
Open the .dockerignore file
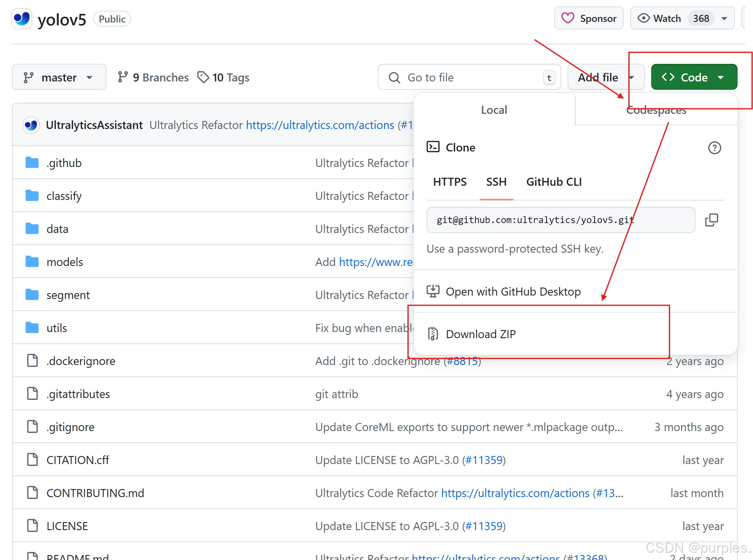click(81, 361)
